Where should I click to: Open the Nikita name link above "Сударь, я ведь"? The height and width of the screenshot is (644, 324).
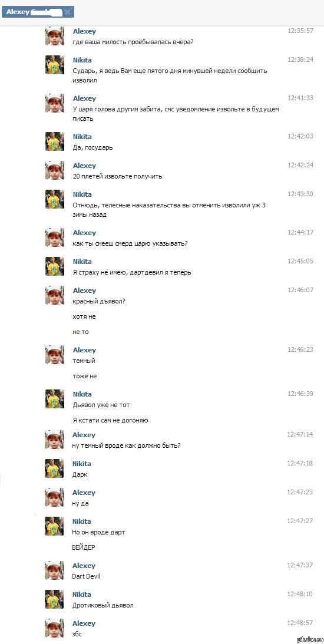(x=82, y=60)
